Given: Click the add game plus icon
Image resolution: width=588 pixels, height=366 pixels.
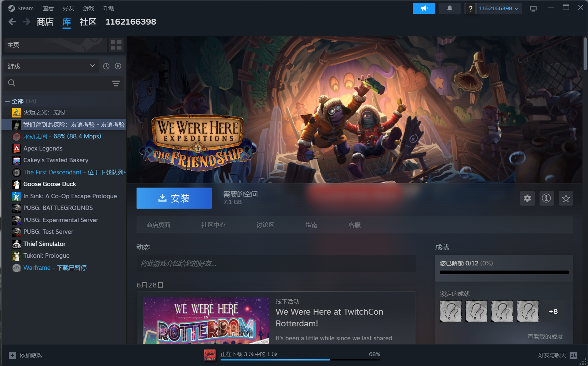Looking at the screenshot, I should 12,355.
